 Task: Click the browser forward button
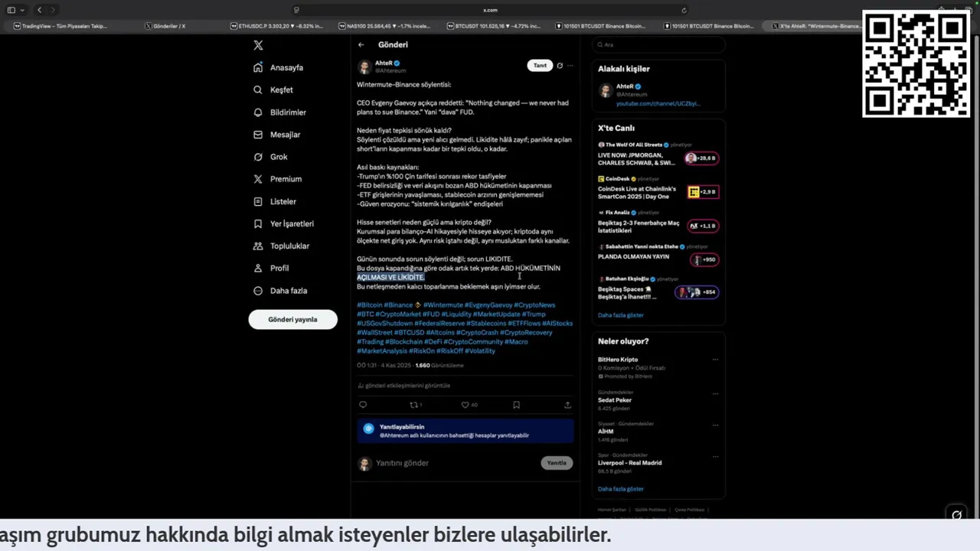(54, 10)
